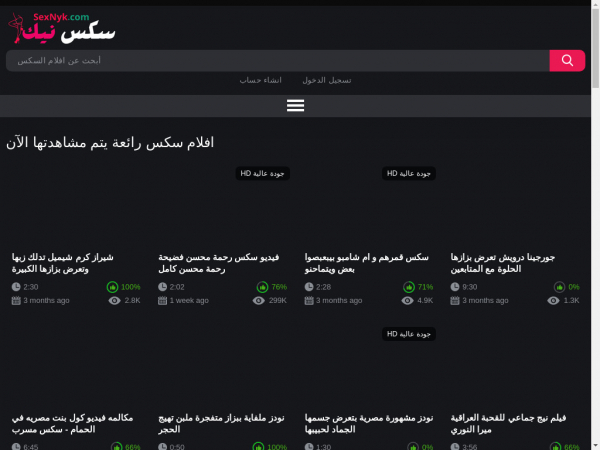Focus the search text field

tap(278, 61)
